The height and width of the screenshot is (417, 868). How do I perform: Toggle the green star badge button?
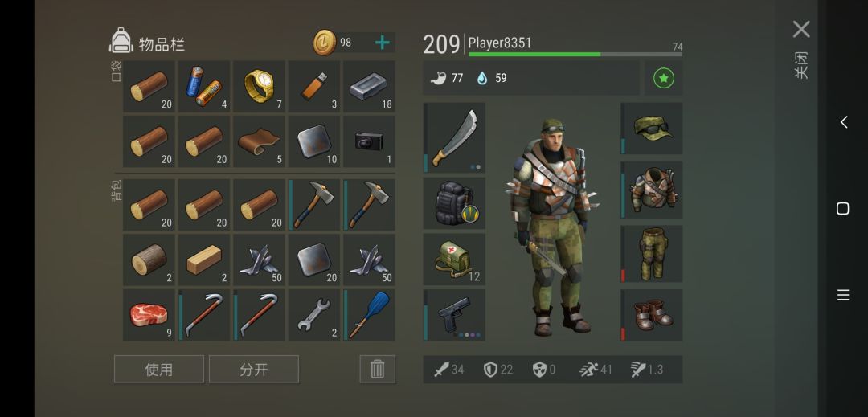coord(664,78)
